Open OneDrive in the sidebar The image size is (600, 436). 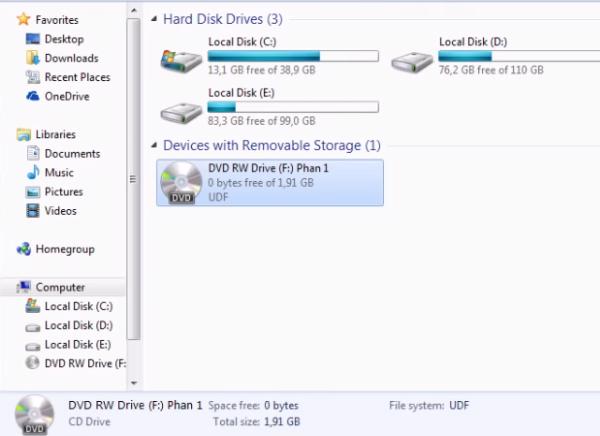click(x=67, y=96)
